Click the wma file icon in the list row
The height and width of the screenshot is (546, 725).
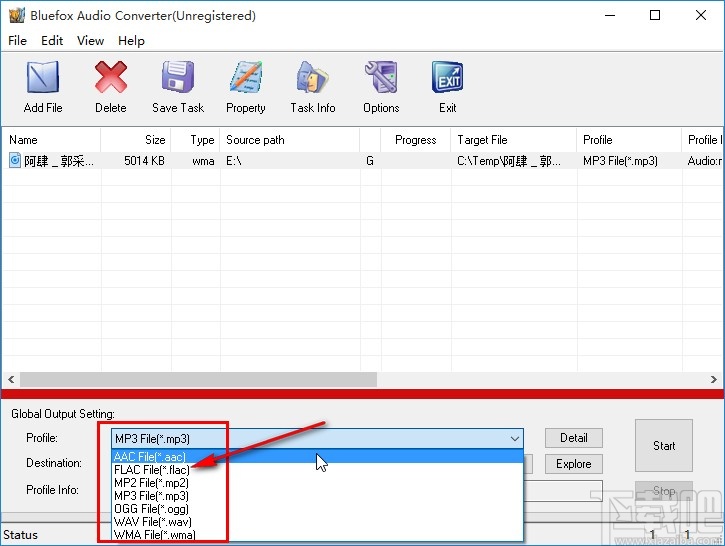pyautogui.click(x=15, y=160)
